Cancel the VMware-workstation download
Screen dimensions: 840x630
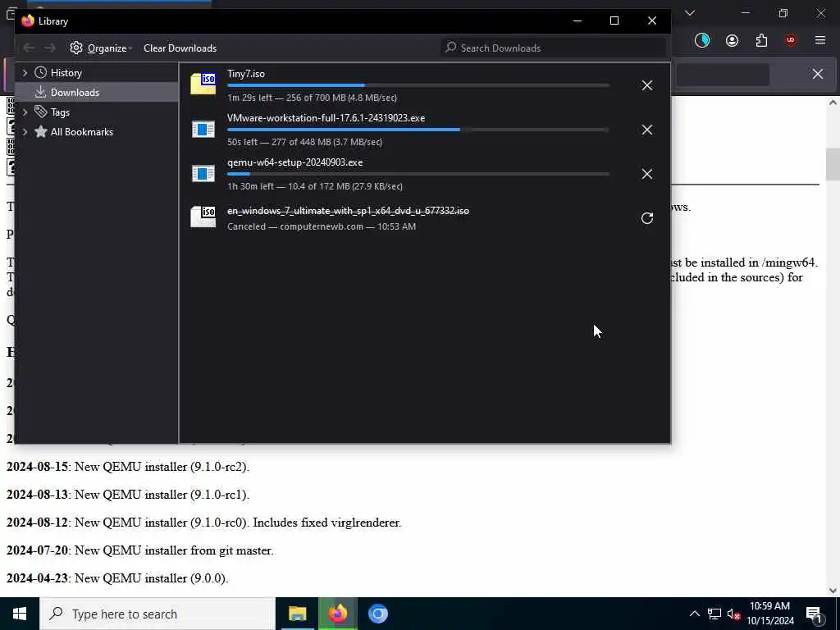point(646,130)
